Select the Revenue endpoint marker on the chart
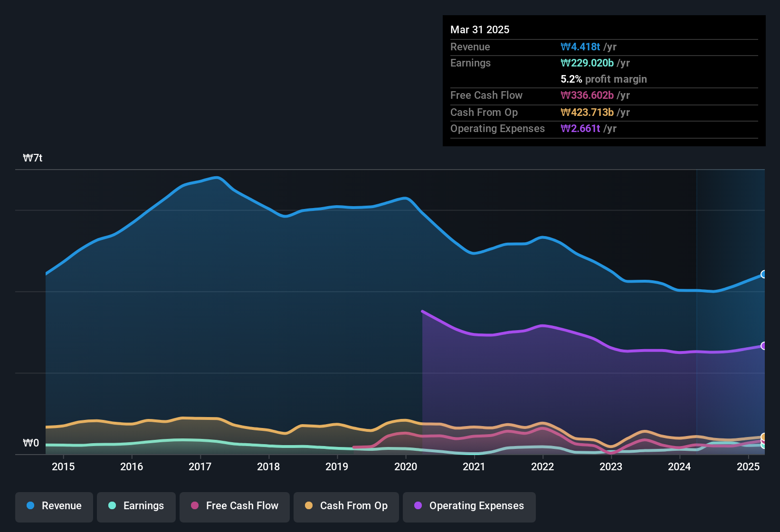 tap(764, 275)
